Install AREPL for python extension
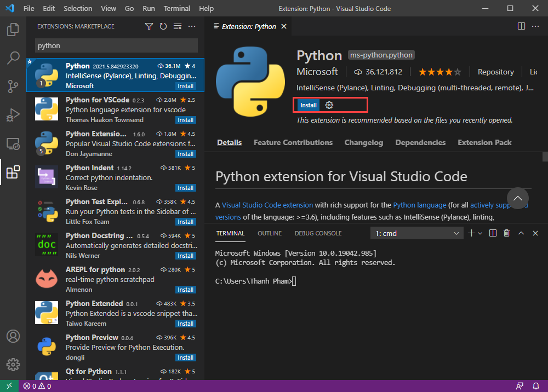The image size is (548, 392). click(186, 290)
